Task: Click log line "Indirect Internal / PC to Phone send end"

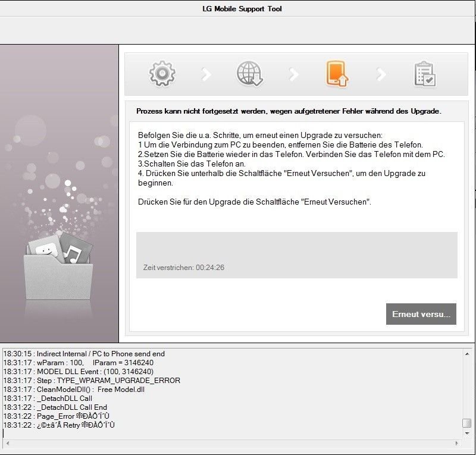Action: [84, 354]
